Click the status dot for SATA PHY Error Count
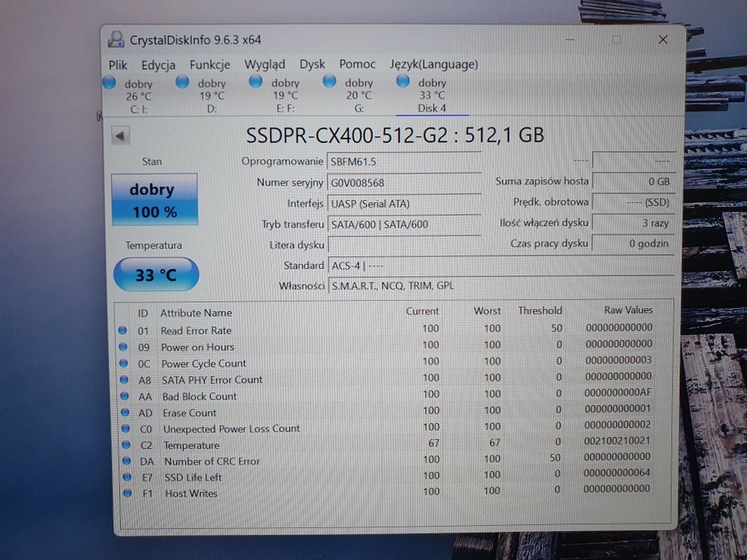 click(x=124, y=379)
